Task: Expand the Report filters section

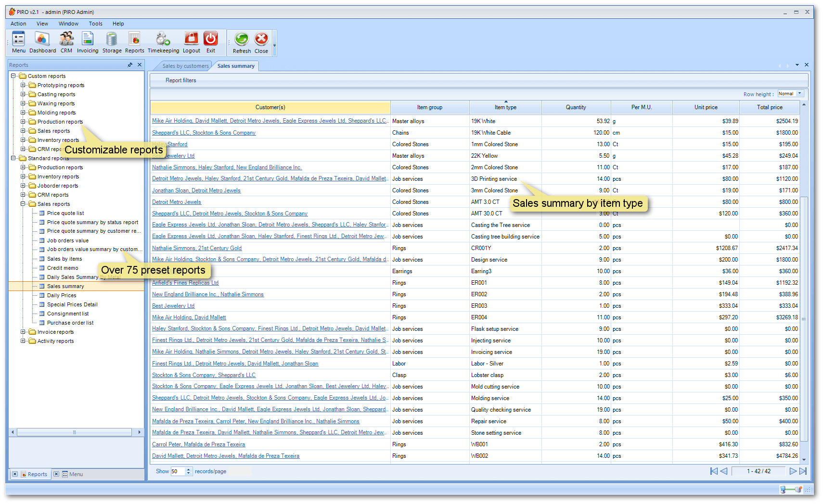Action: [181, 80]
